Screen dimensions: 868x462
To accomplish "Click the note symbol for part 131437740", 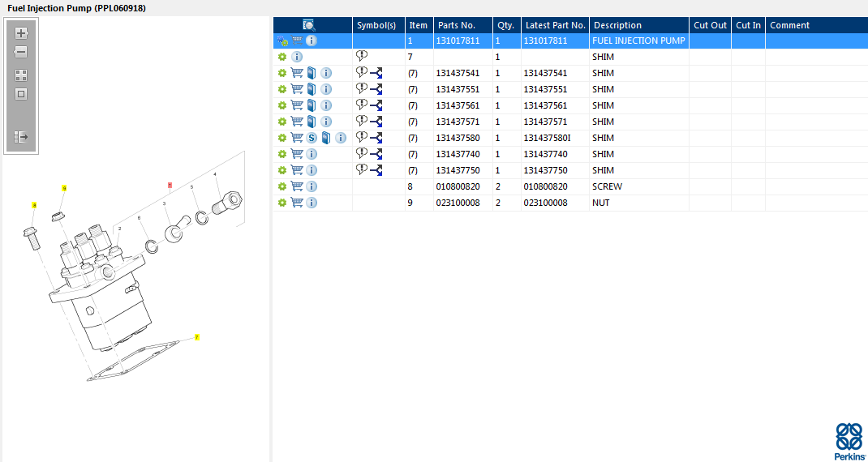I will pos(362,152).
